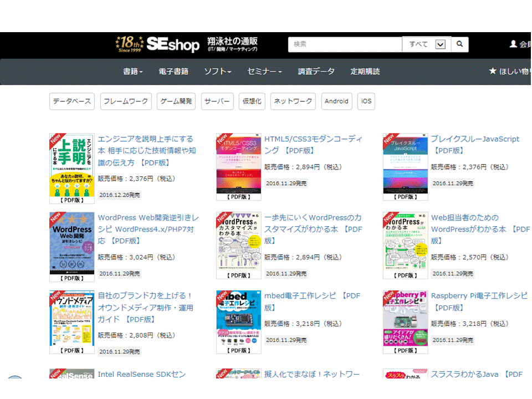532x399 pixels.
Task: Open 自社のブランド力を上げる title link
Action: pos(146,308)
